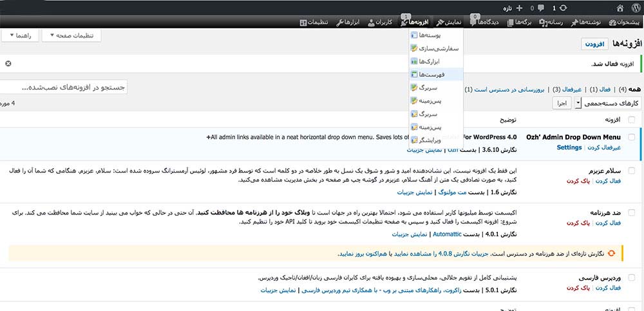Open the کارهای دسته‌جمعی bulk actions dropdown
Screen dimensions: 644x311
tap(607, 103)
